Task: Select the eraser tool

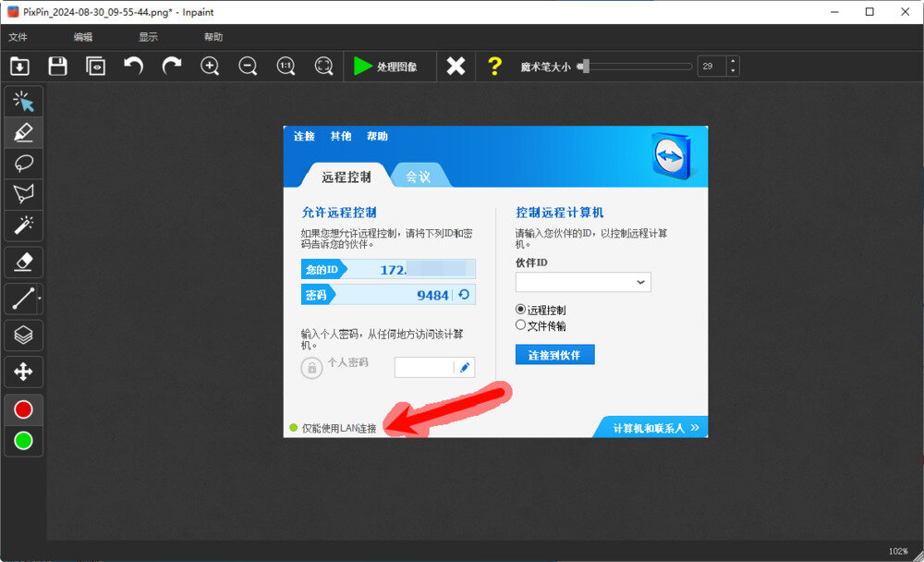Action: pyautogui.click(x=23, y=262)
